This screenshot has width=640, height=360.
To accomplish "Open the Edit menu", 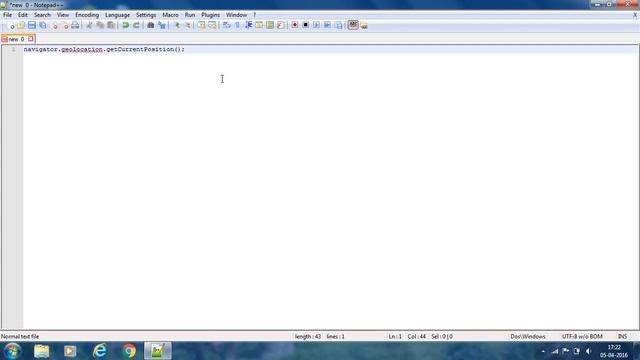I will 22,15.
